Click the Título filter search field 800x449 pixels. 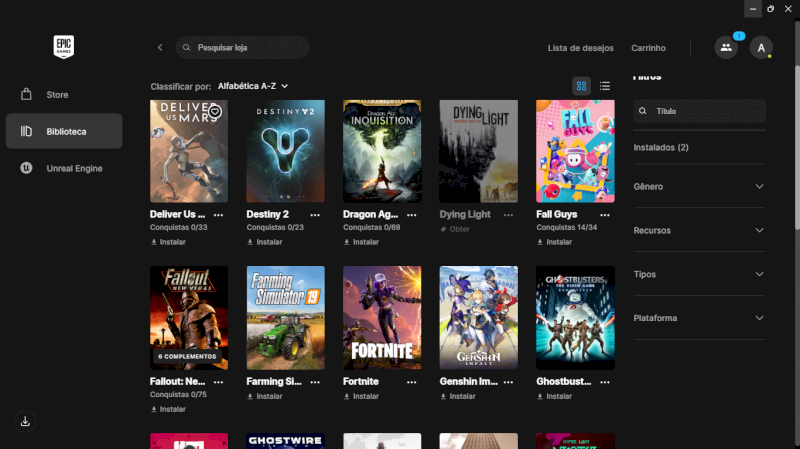tap(699, 111)
